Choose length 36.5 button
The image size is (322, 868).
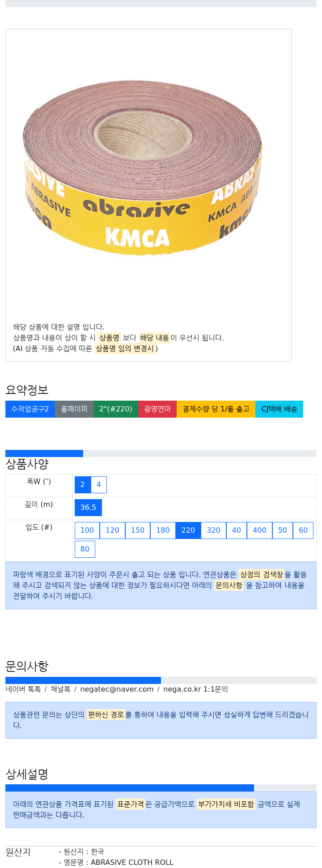[88, 508]
